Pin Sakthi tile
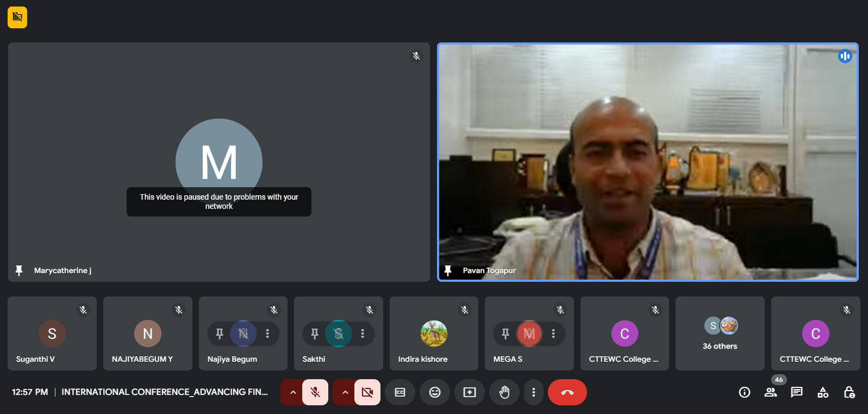This screenshot has height=414, width=868. (315, 333)
